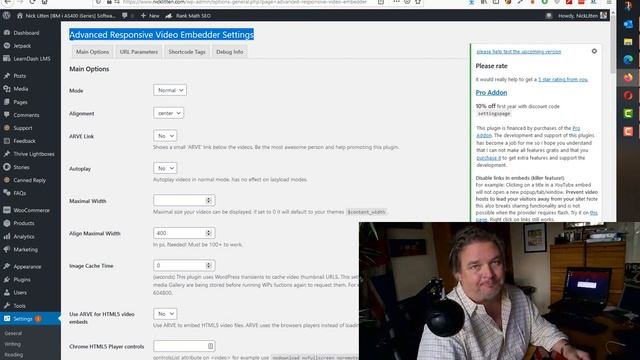Viewport: 640px width, 360px height.
Task: Click the Canned Reply sidebar icon
Action: (7, 180)
